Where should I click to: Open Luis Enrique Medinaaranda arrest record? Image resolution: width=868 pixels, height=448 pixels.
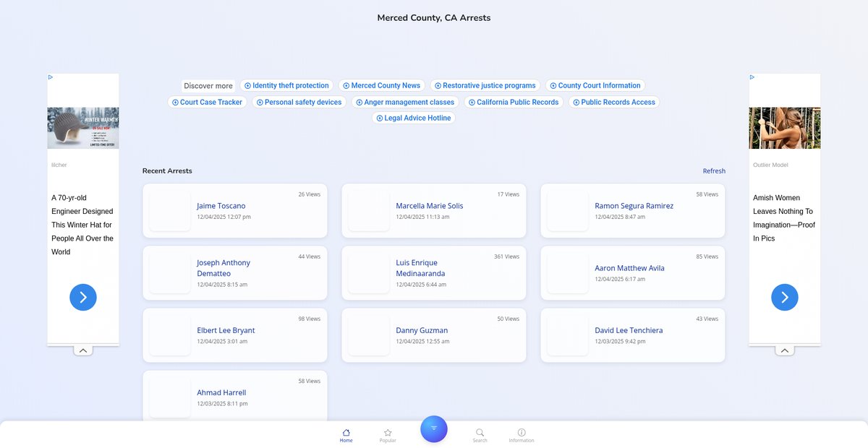pos(434,273)
